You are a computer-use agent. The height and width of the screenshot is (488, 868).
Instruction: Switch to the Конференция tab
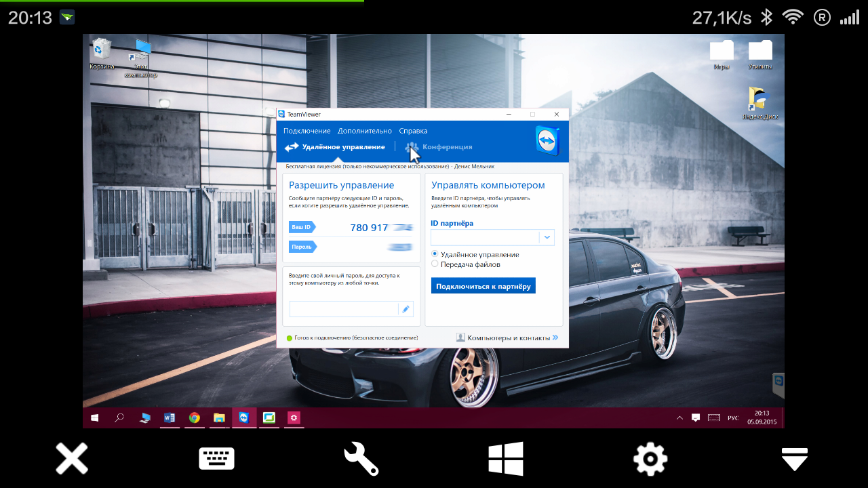pyautogui.click(x=439, y=147)
